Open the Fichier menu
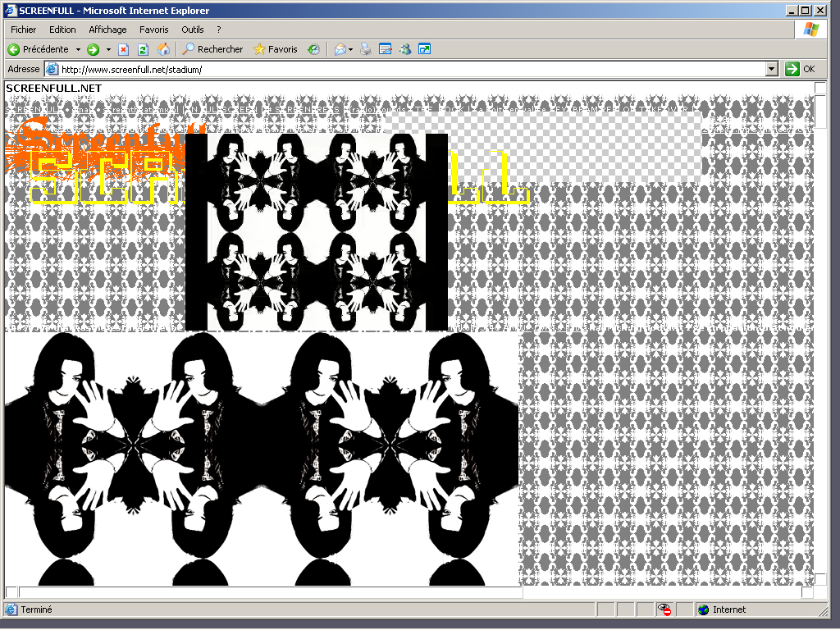The height and width of the screenshot is (630, 840). pos(23,30)
